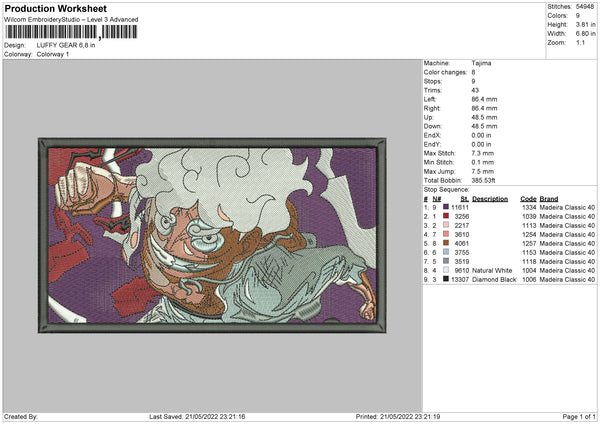
Task: Click the Total Bobbin value 385.53ft
Action: [x=483, y=180]
